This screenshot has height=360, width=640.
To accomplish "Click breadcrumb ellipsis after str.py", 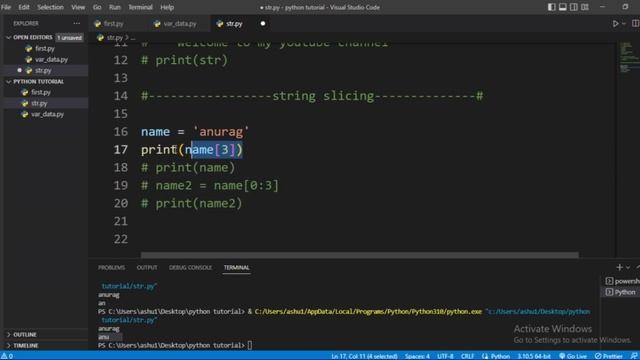I will tap(133, 38).
